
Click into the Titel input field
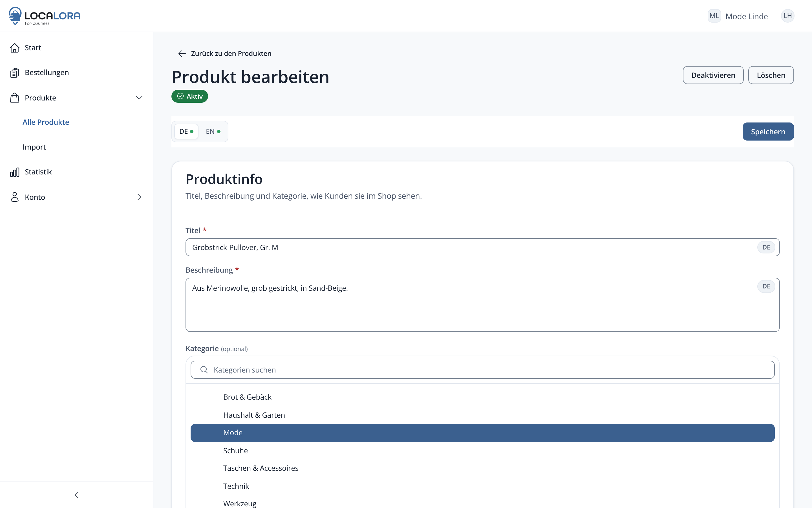pos(482,247)
